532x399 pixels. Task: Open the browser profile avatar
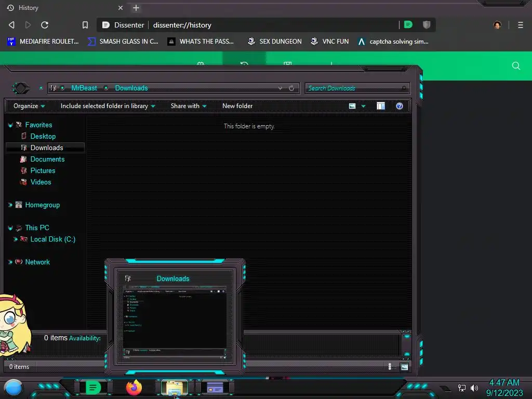pos(497,25)
